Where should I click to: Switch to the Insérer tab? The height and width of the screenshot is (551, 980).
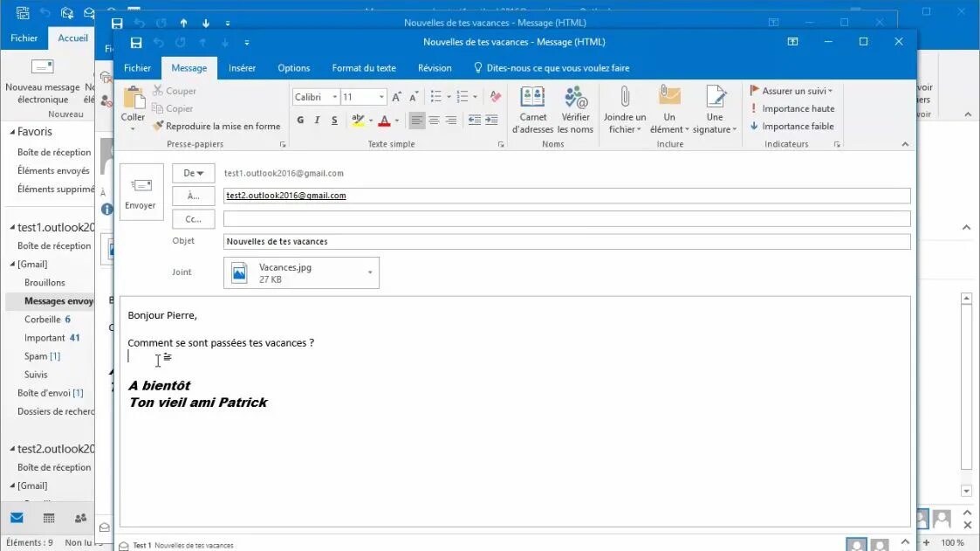click(242, 67)
